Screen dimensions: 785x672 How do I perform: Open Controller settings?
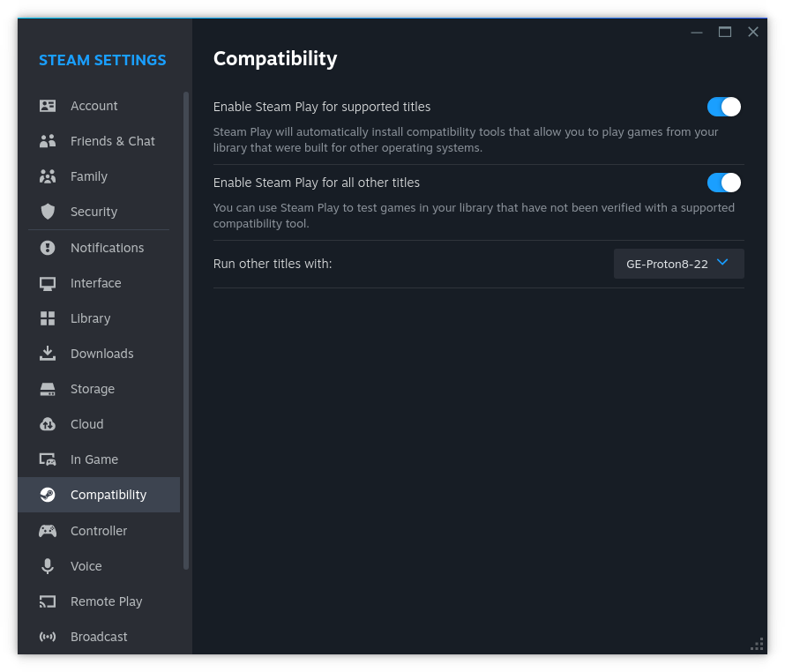99,531
